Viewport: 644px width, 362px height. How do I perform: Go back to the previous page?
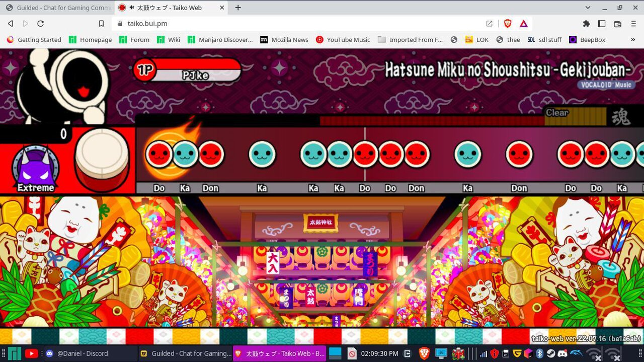coord(10,24)
